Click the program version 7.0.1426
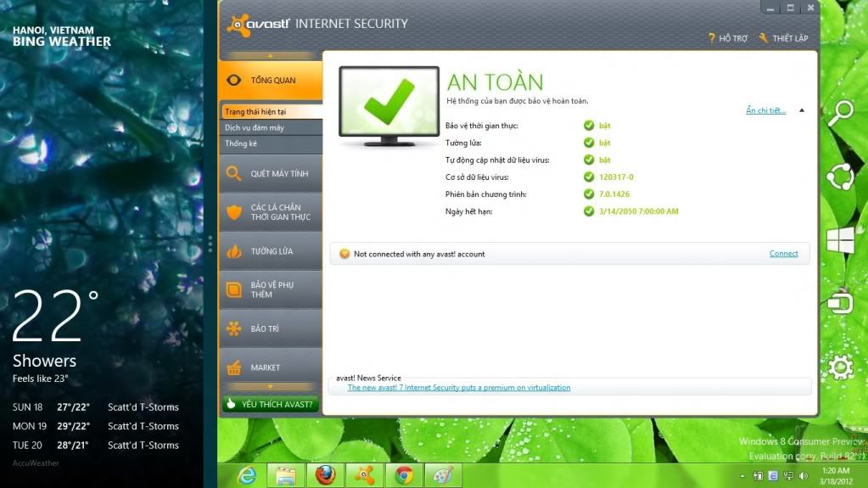This screenshot has height=488, width=868. (x=614, y=194)
